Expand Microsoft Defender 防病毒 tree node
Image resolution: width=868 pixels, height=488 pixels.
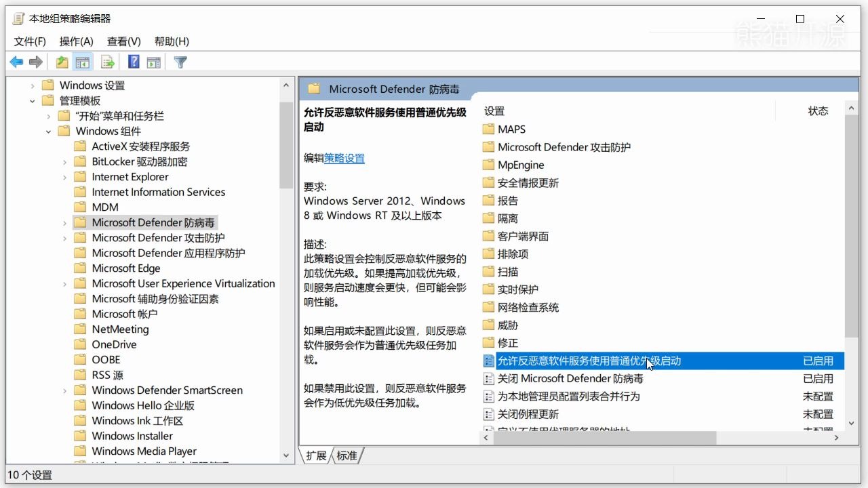pos(65,223)
